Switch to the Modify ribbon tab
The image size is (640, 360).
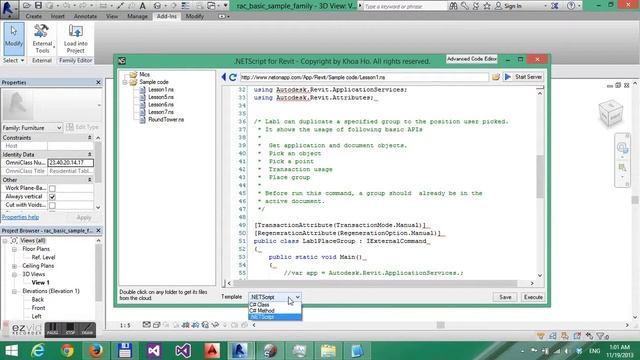(195, 16)
